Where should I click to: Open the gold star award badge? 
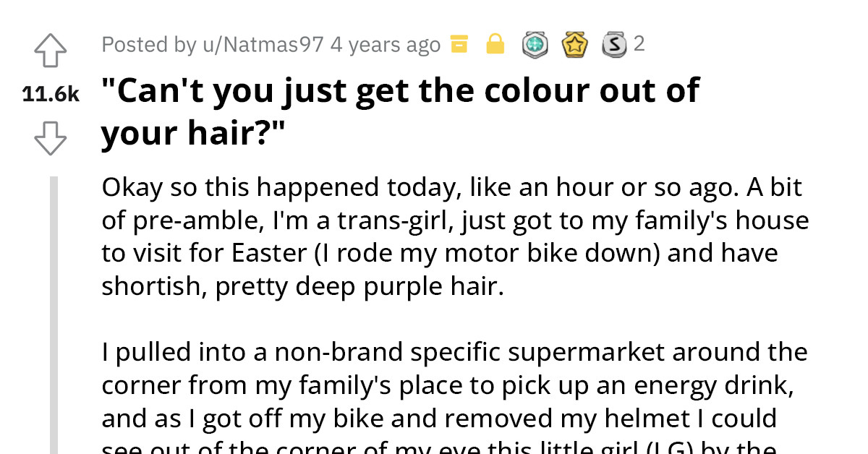[x=574, y=44]
